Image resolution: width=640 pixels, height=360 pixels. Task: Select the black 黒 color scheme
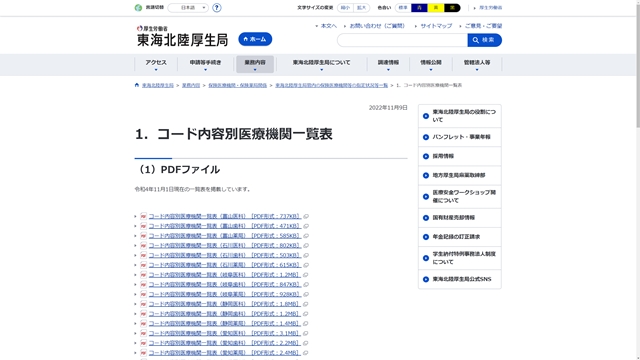pyautogui.click(x=452, y=8)
